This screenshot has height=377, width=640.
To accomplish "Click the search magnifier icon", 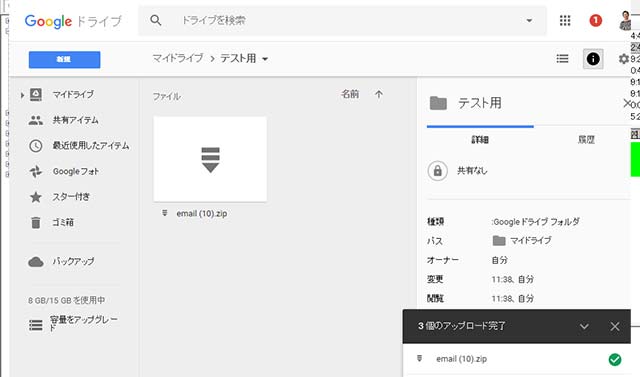I will [156, 20].
